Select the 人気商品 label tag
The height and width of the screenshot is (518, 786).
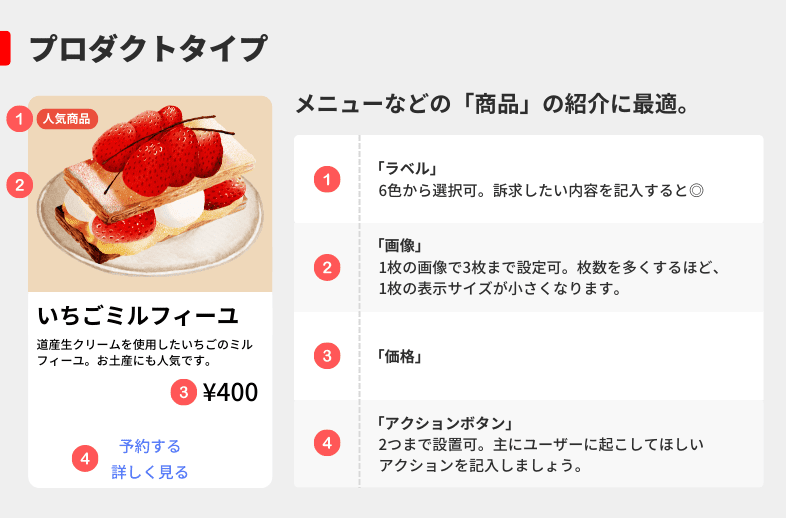point(67,119)
